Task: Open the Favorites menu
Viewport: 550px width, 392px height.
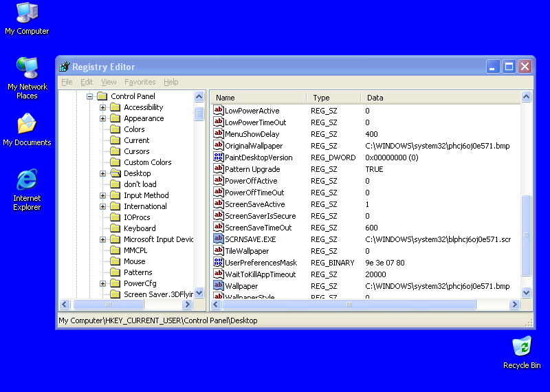Action: [140, 82]
